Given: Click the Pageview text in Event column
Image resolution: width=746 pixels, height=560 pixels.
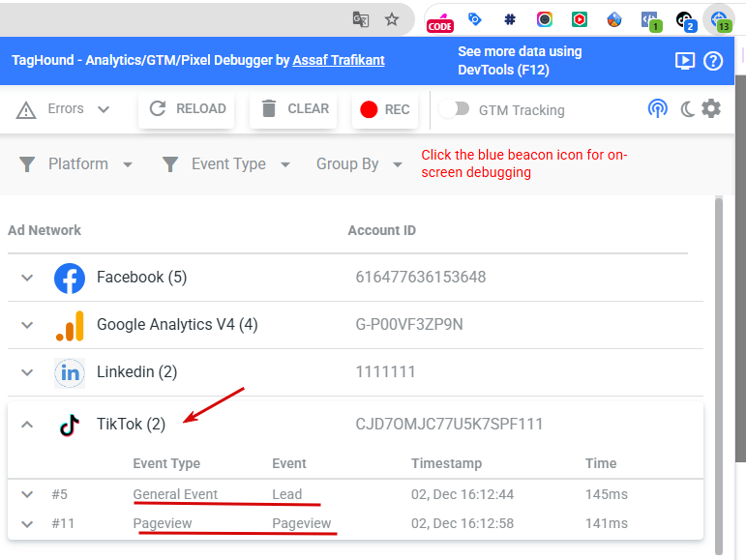Looking at the screenshot, I should [301, 523].
